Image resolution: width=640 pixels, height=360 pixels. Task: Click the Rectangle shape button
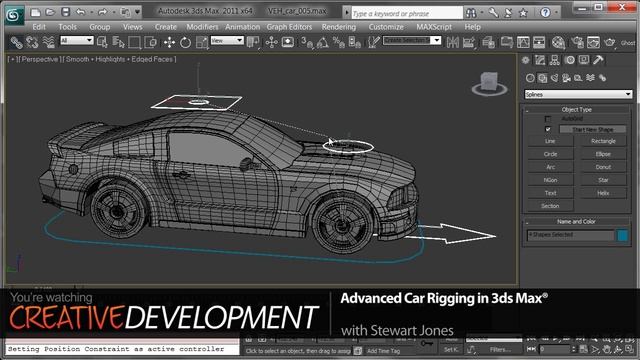pos(603,141)
